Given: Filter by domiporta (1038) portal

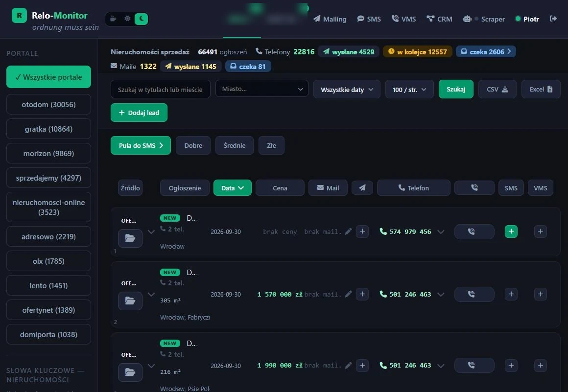Looking at the screenshot, I should (48, 334).
